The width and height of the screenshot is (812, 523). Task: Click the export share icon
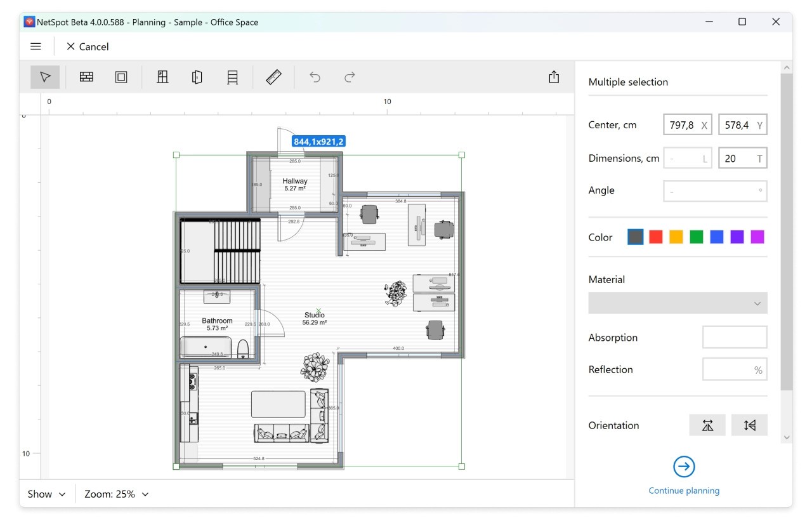click(554, 77)
